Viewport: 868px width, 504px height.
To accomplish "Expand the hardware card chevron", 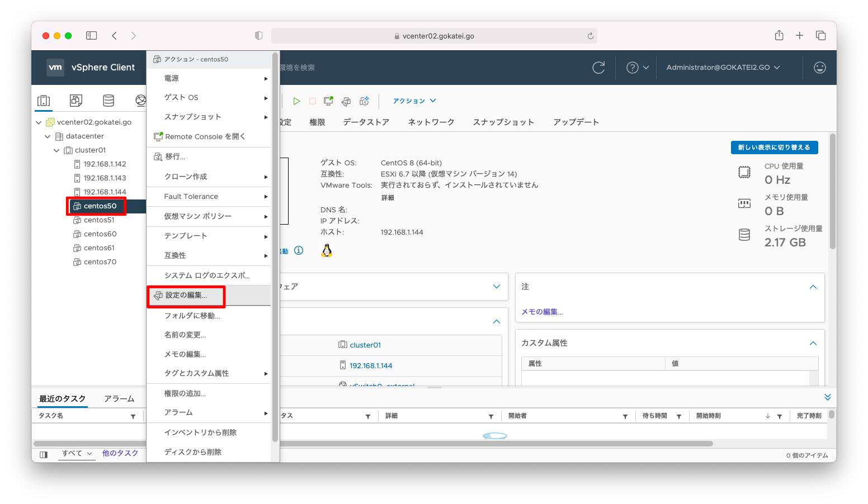I will click(x=497, y=287).
